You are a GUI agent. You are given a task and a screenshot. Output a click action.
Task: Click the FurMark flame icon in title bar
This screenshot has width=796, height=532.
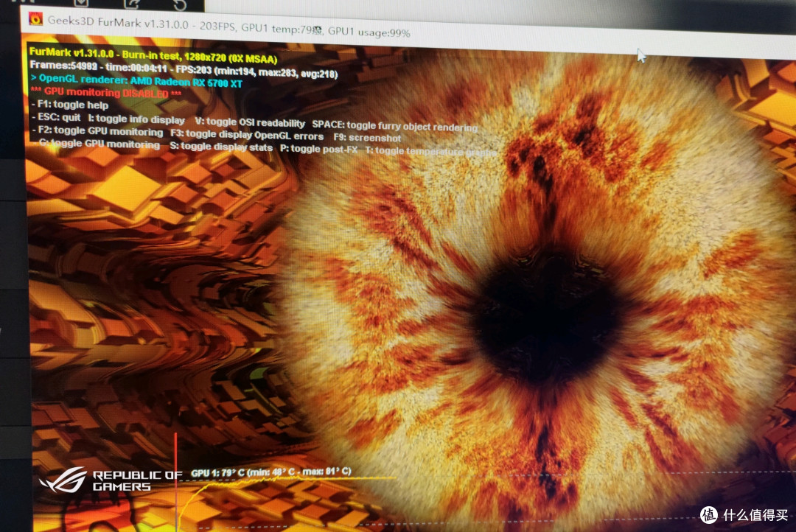[x=36, y=18]
